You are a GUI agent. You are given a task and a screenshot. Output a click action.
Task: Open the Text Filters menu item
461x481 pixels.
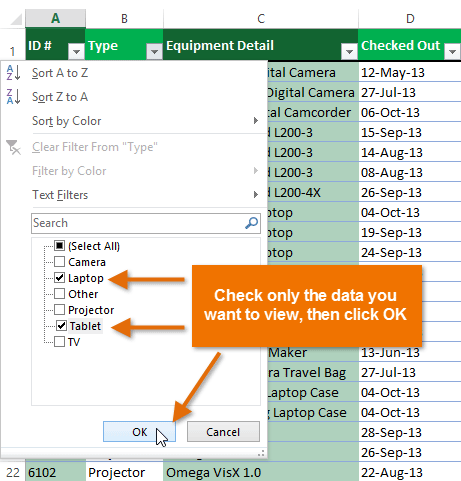pos(133,195)
